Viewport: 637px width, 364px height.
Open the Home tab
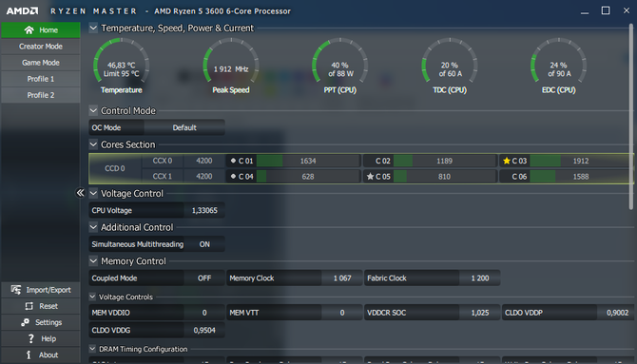[x=41, y=30]
